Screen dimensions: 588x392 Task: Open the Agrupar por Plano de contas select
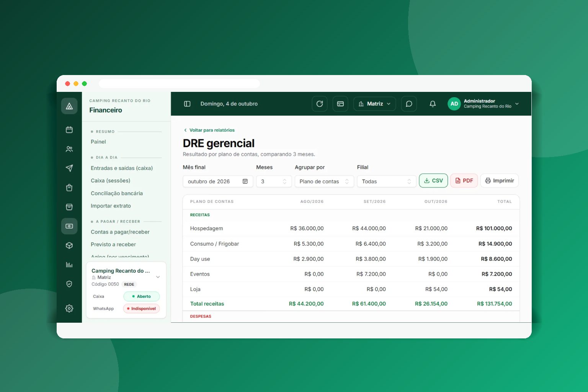pyautogui.click(x=324, y=181)
